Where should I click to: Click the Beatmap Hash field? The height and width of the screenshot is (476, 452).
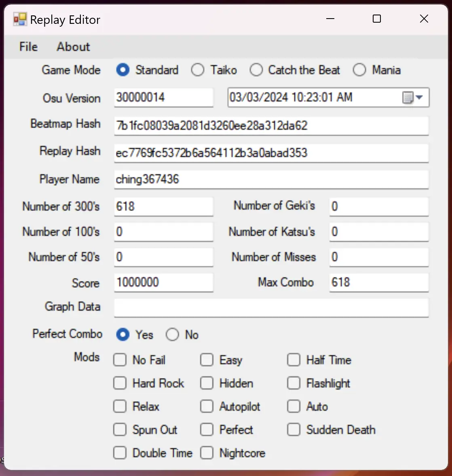click(271, 126)
